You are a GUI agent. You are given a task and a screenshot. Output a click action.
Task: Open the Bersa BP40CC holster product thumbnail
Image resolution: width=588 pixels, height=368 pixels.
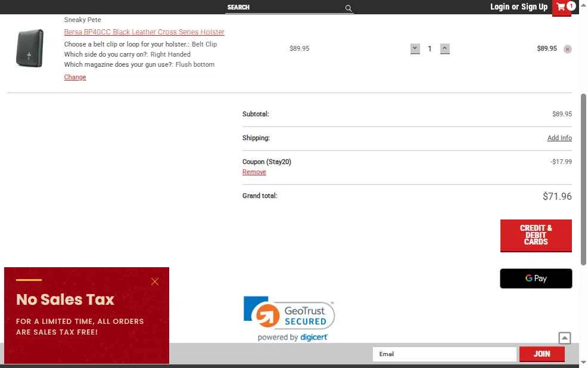click(x=30, y=48)
